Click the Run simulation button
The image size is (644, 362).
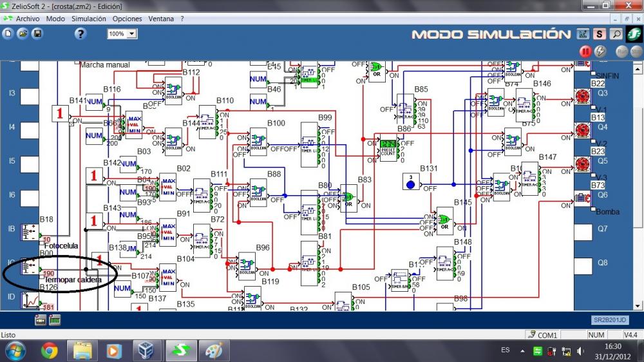pyautogui.click(x=622, y=52)
